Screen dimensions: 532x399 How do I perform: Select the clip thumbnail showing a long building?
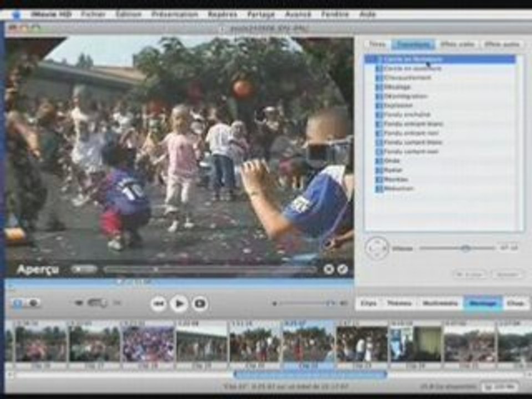[x=202, y=344]
